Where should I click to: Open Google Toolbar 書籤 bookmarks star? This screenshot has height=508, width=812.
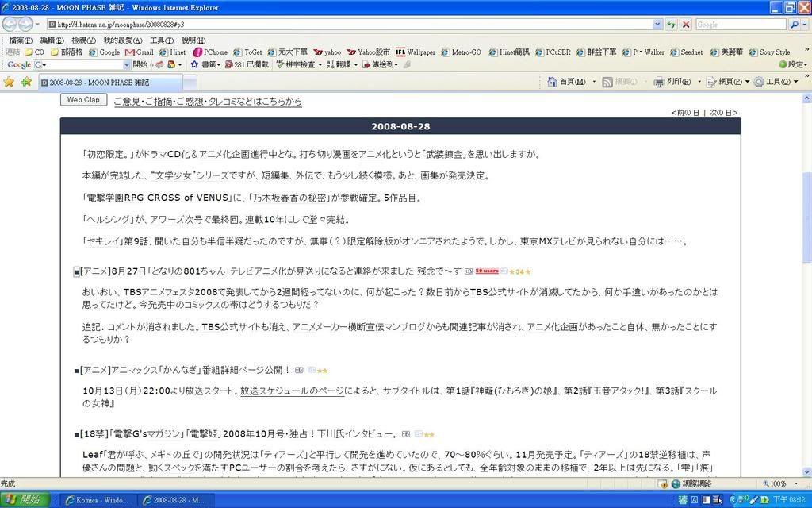(205, 64)
